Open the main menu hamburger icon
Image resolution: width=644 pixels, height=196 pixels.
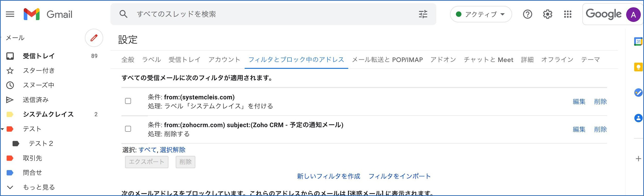10,14
